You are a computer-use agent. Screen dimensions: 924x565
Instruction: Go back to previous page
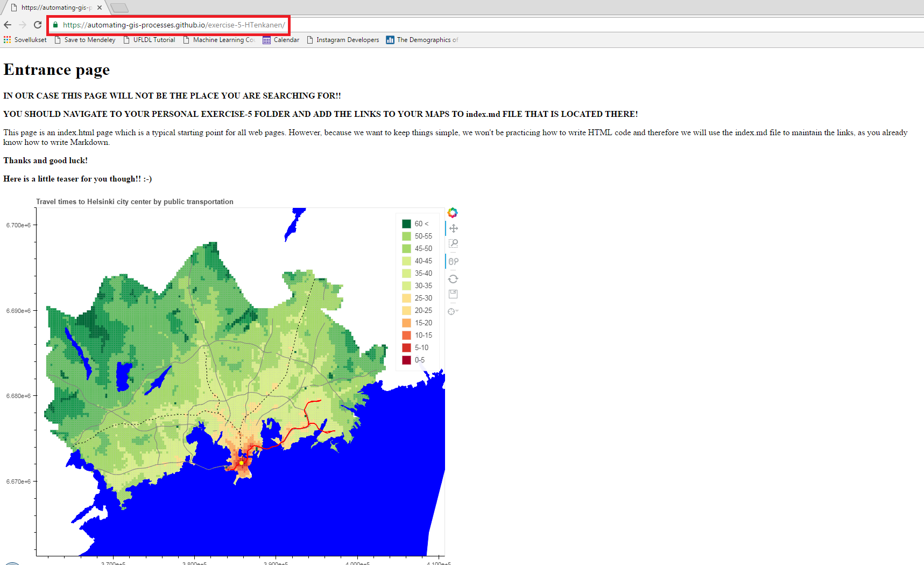click(x=8, y=25)
